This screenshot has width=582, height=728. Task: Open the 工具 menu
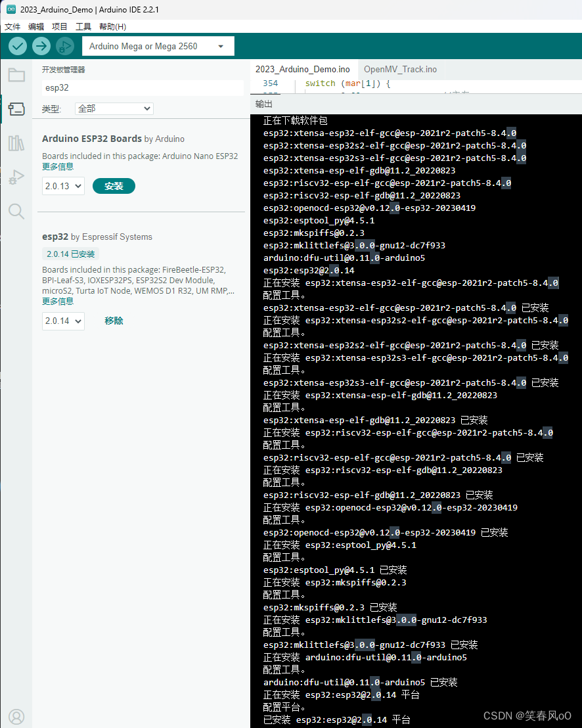pyautogui.click(x=83, y=26)
